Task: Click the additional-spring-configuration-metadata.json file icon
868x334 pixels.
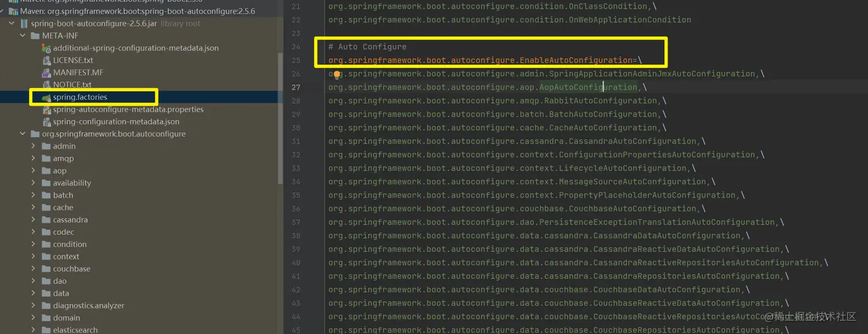Action: (46, 48)
